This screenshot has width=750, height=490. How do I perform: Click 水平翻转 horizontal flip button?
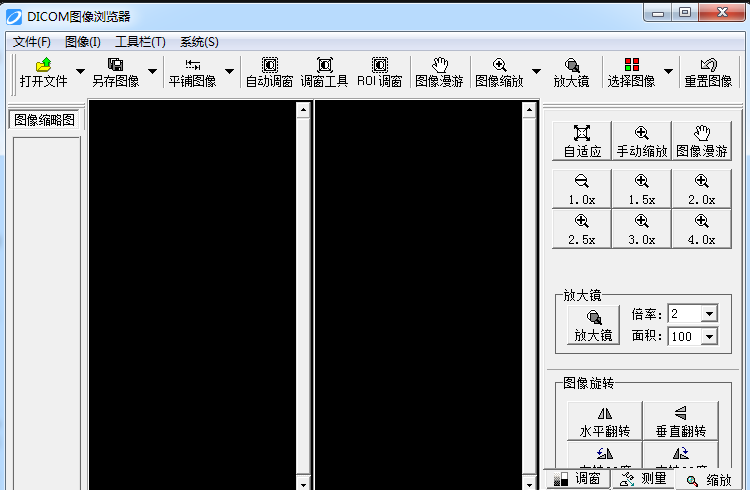pos(605,421)
